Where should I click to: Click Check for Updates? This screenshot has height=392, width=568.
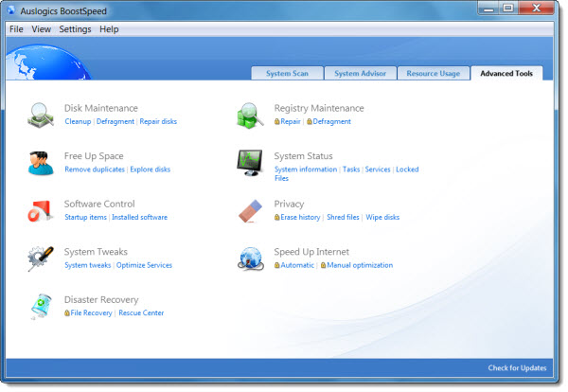pyautogui.click(x=517, y=368)
